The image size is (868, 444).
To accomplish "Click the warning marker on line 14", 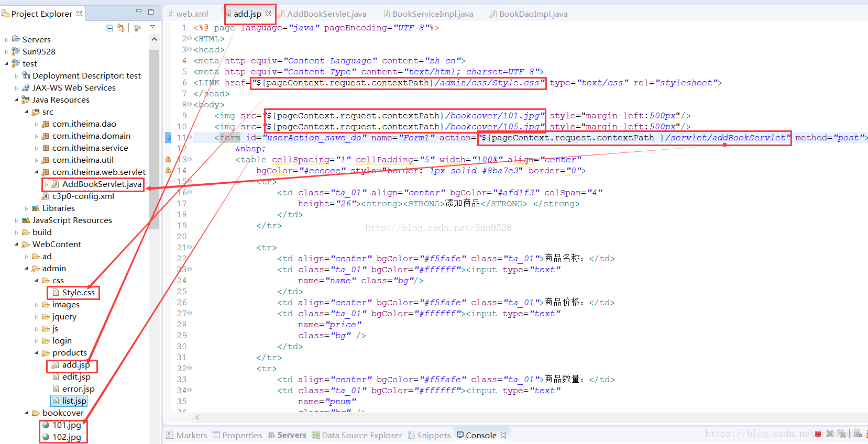I will [x=168, y=170].
